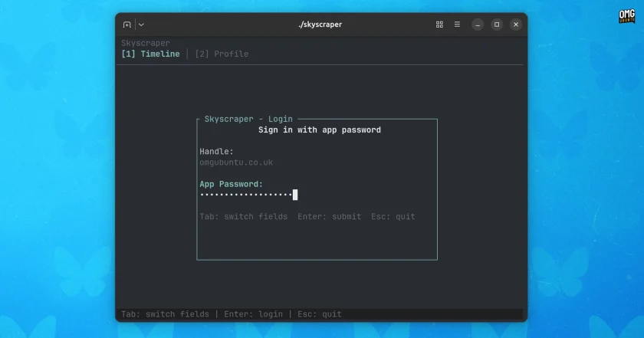Screen dimensions: 644x338
Task: Click the 'Handle:' label
Action: pos(216,152)
